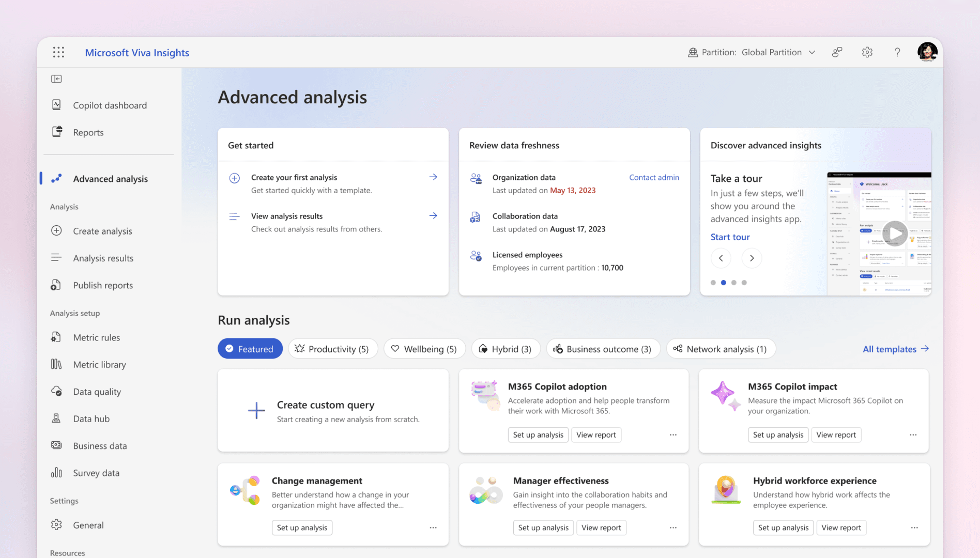The height and width of the screenshot is (558, 980).
Task: Click the View analysis results title
Action: point(287,216)
